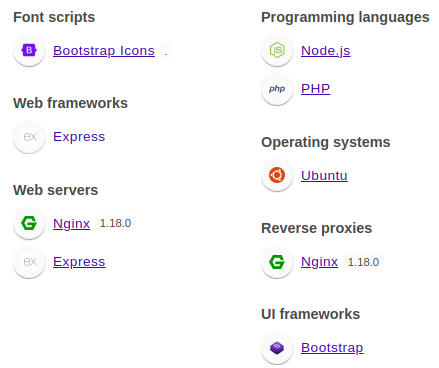Viewport: 439px width, 368px height.
Task: Open the Nginx link under Reverse proxies
Action: 319,262
